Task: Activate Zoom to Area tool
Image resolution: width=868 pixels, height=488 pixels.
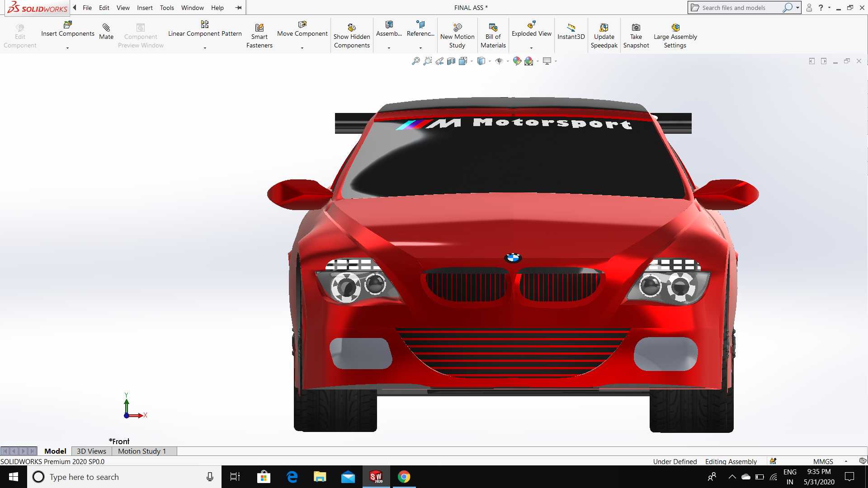Action: [427, 61]
